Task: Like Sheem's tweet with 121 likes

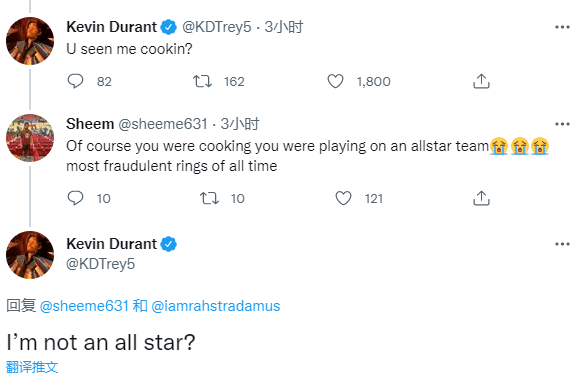Action: click(x=343, y=198)
